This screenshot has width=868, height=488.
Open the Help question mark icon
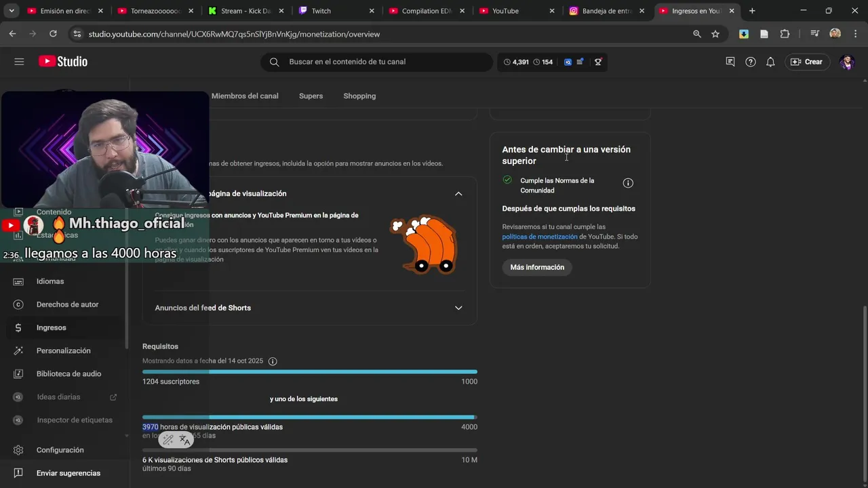751,62
